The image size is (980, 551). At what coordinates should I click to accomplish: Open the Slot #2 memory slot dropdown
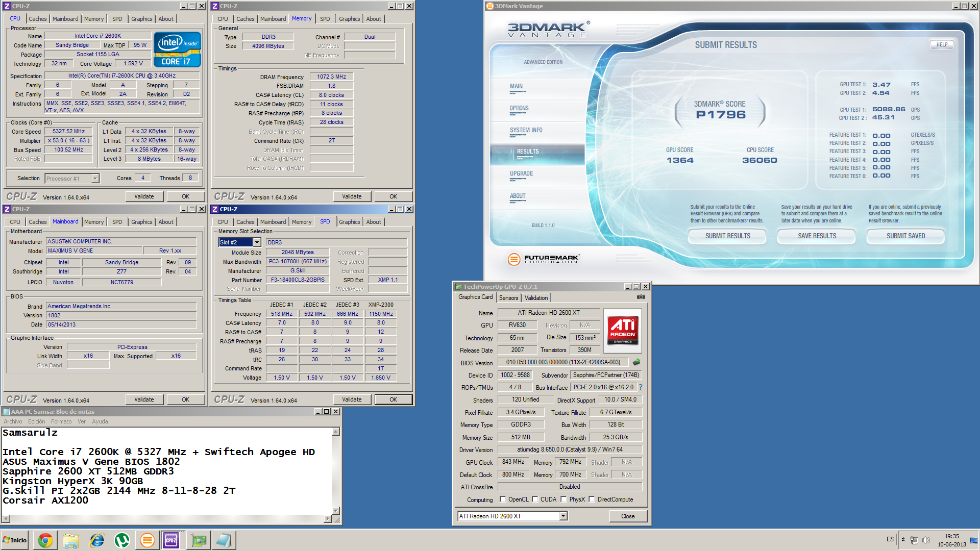click(257, 242)
